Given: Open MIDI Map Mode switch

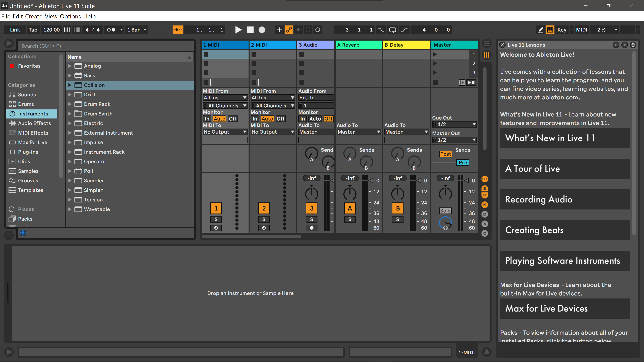Looking at the screenshot, I should 581,30.
